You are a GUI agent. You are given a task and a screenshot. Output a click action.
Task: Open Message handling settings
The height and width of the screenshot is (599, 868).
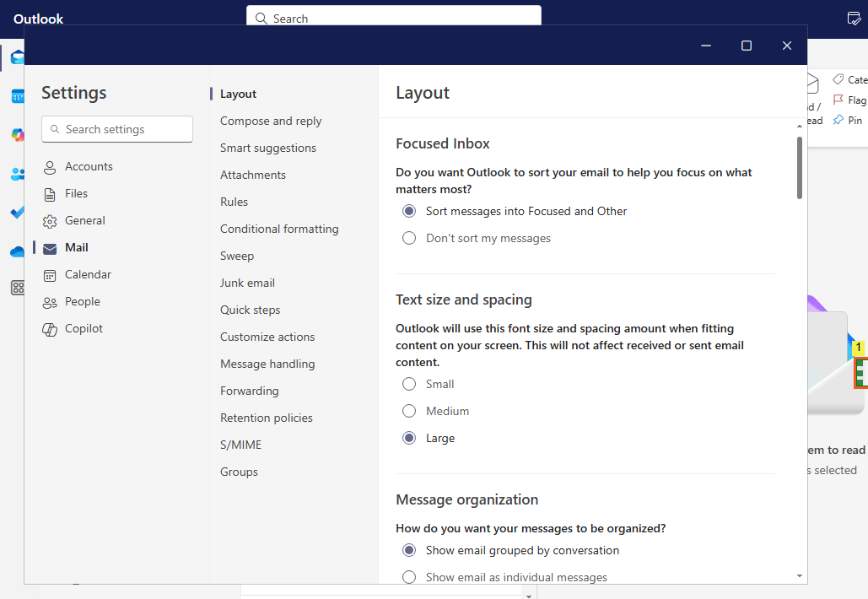pos(267,364)
